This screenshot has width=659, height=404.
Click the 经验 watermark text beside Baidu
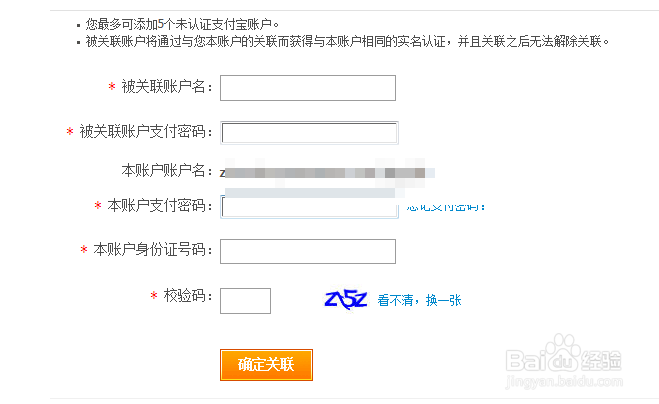601,361
